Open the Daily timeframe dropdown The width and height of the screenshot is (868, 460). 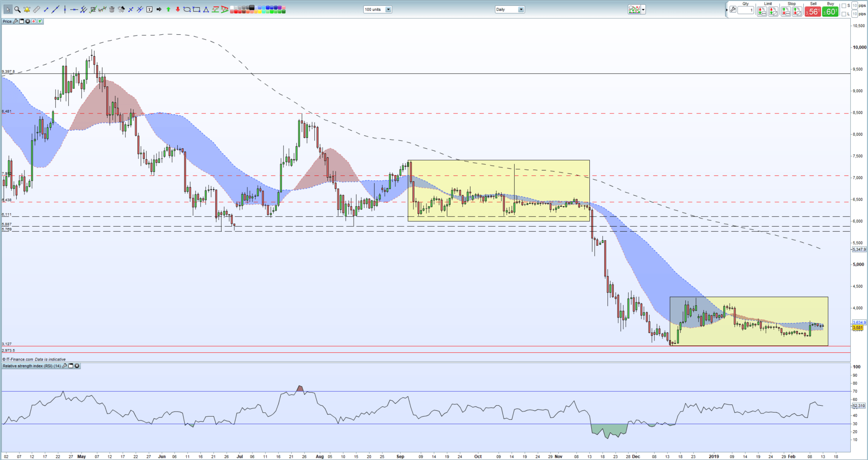click(510, 9)
